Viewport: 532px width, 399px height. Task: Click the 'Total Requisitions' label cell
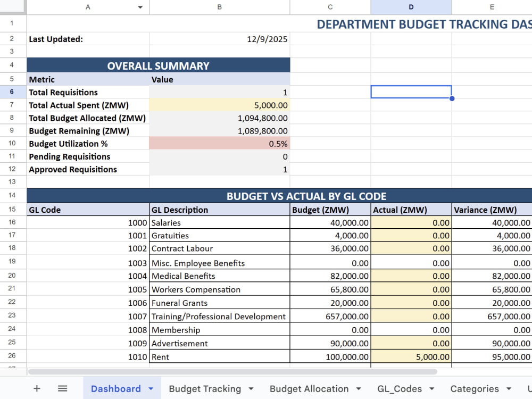click(88, 92)
